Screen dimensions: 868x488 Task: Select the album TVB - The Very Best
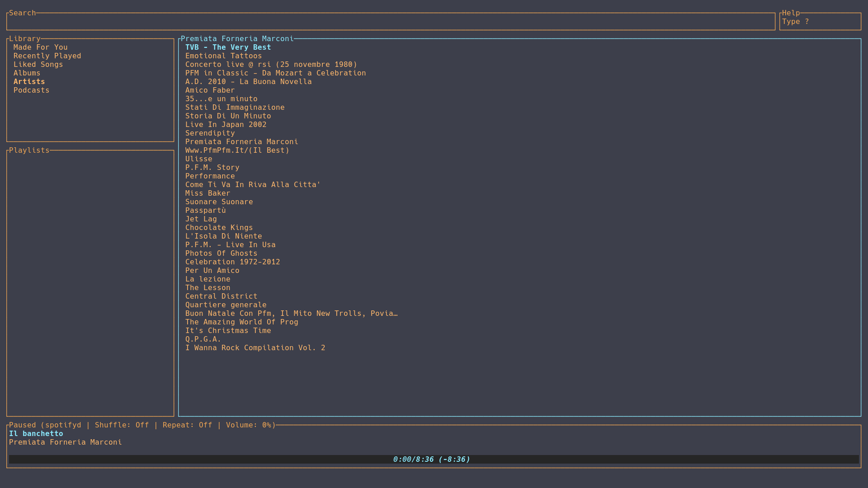pyautogui.click(x=228, y=47)
